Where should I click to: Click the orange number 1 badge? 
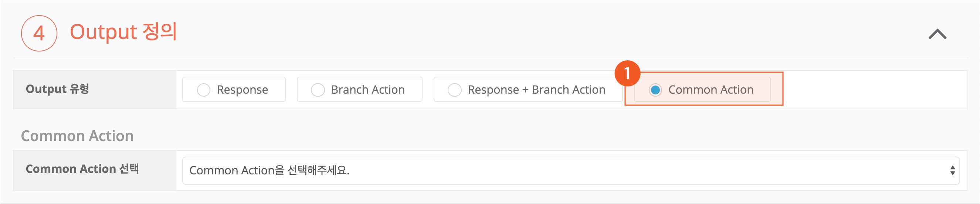coord(627,73)
